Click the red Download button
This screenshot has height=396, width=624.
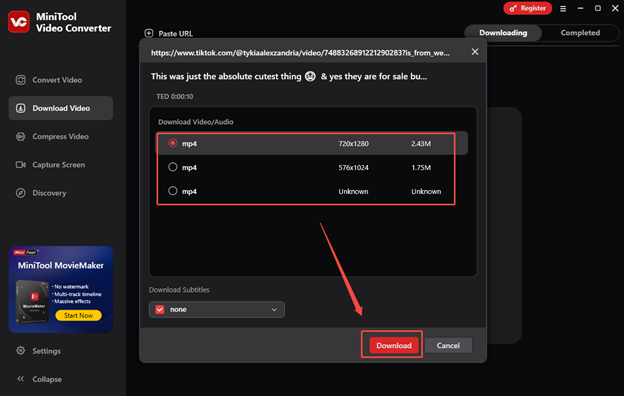click(394, 345)
